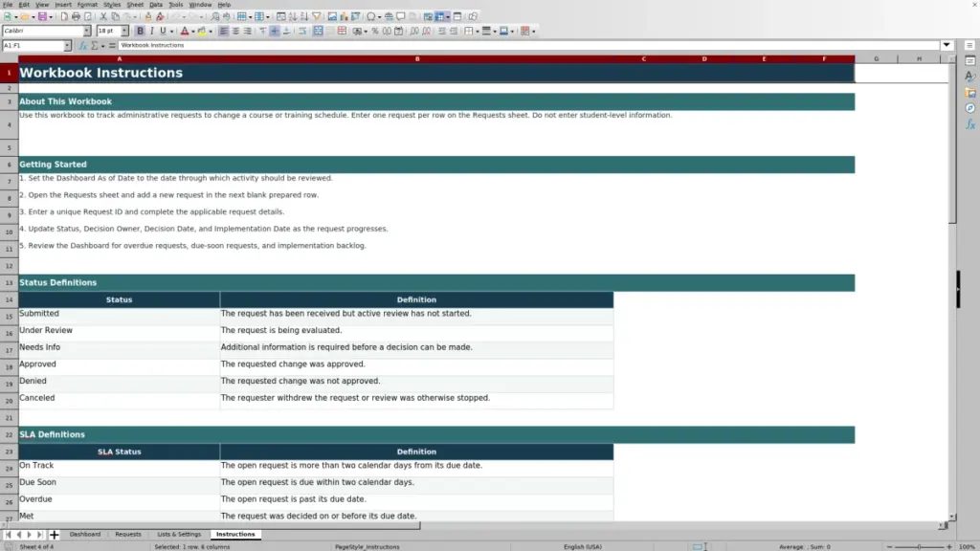Toggle Center Vertically alignment

[275, 31]
